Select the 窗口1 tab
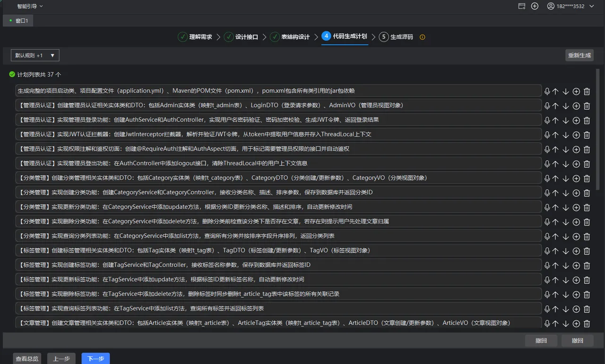Image resolution: width=605 pixels, height=364 pixels. [x=18, y=21]
